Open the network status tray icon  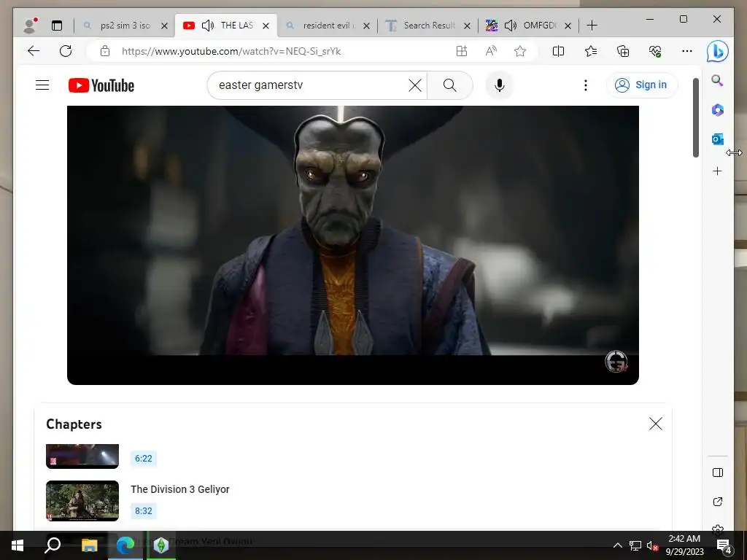tap(635, 545)
